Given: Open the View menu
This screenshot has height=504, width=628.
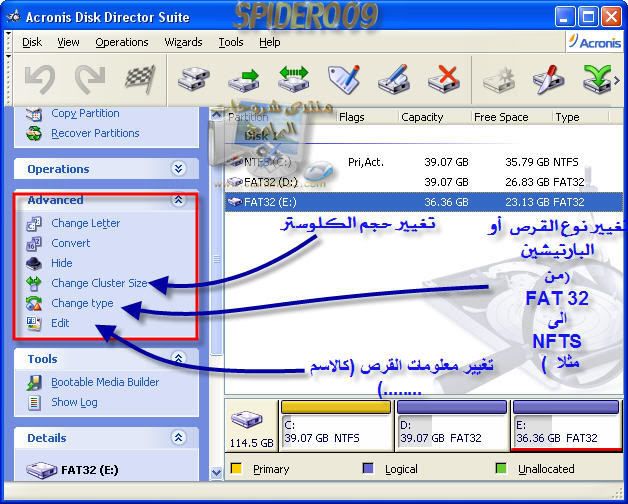Looking at the screenshot, I should click(68, 42).
